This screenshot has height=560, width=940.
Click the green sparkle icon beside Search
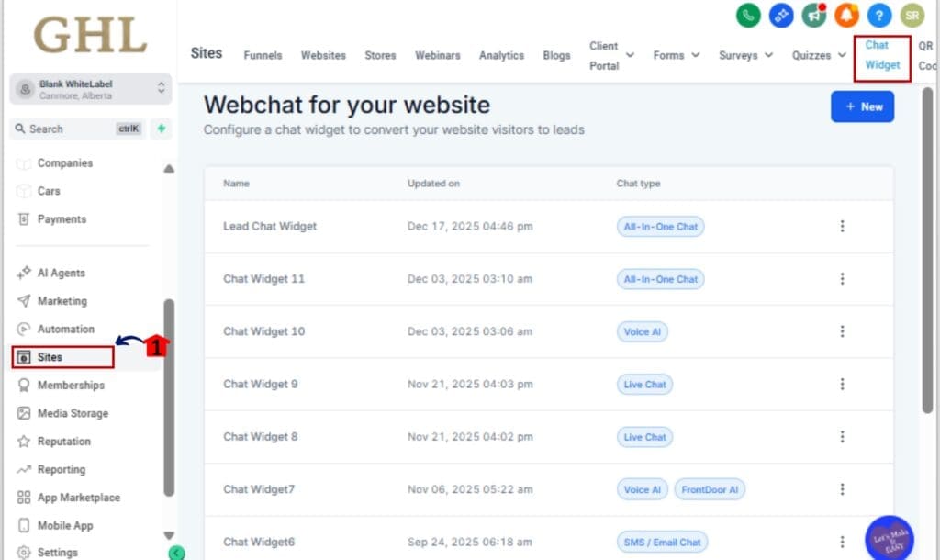click(x=162, y=129)
